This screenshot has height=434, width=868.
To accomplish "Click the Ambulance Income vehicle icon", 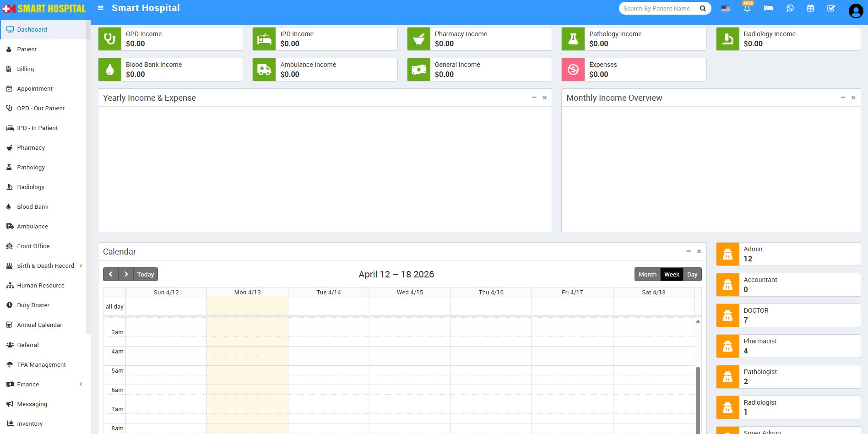I will [264, 70].
